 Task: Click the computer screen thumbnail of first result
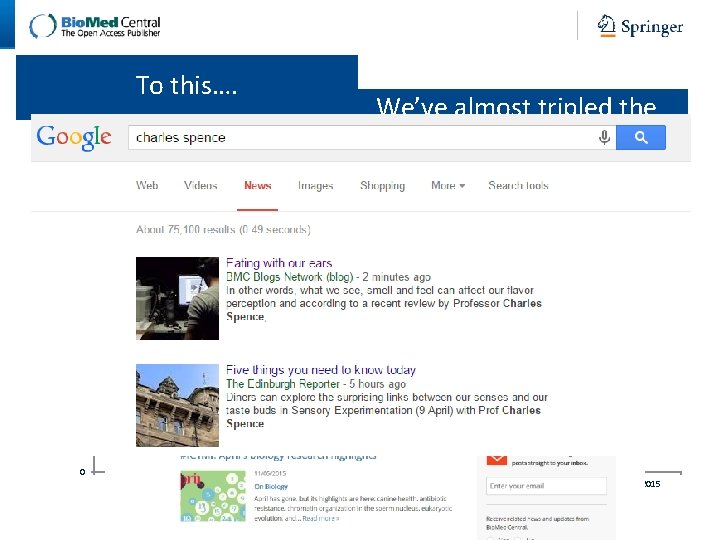coord(177,298)
